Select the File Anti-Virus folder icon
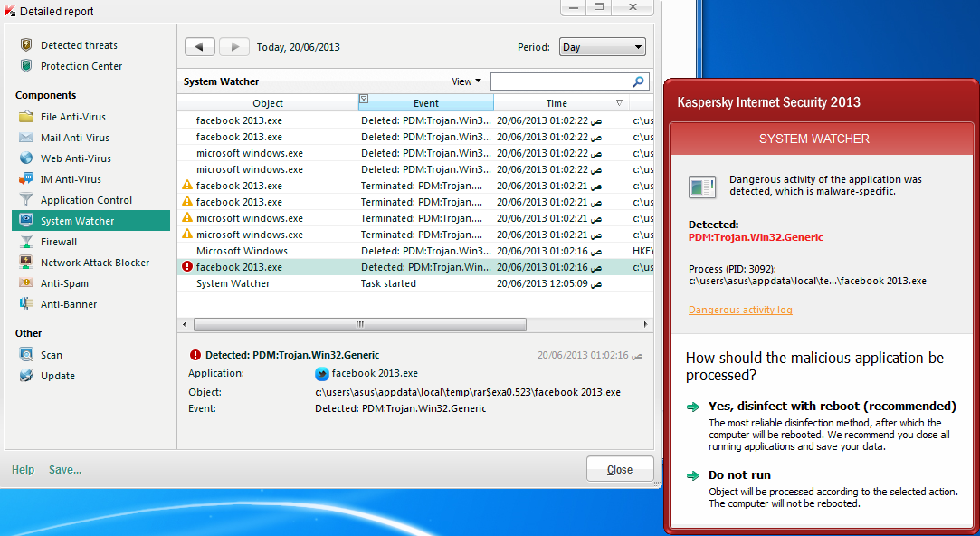980x536 pixels. pyautogui.click(x=26, y=116)
